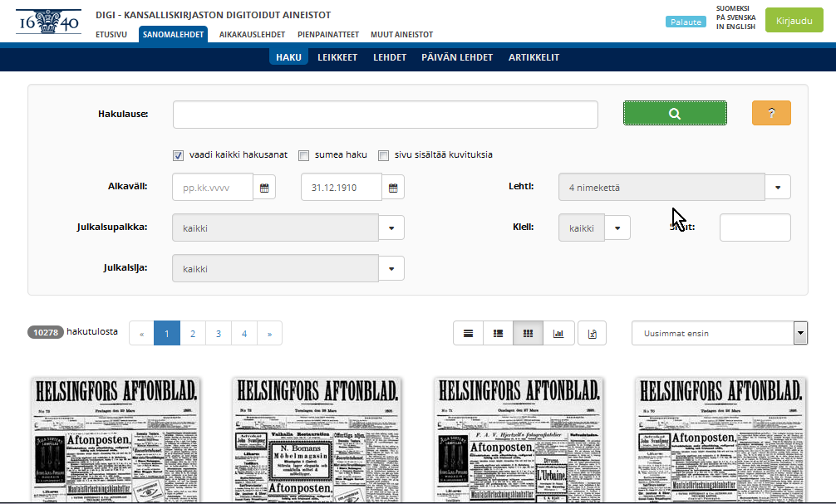Jump to results page 3
The image size is (836, 504).
click(x=219, y=334)
